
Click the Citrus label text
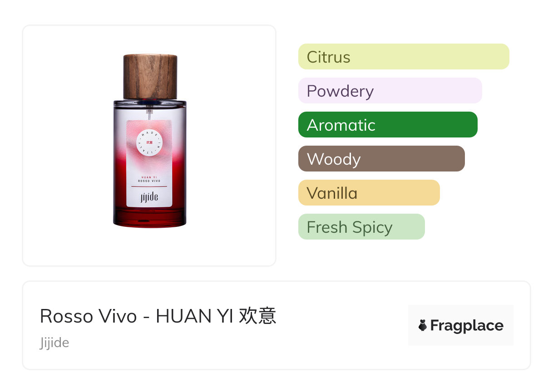(329, 57)
